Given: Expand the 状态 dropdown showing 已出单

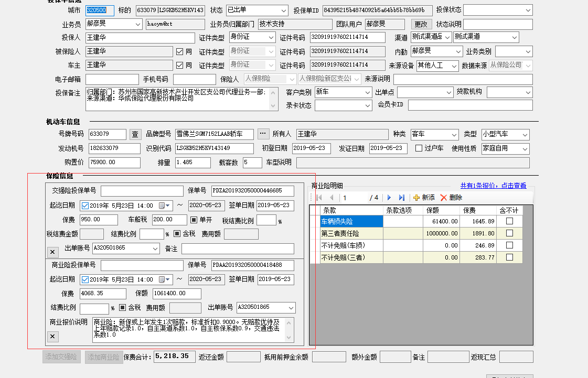Looking at the screenshot, I should [283, 10].
